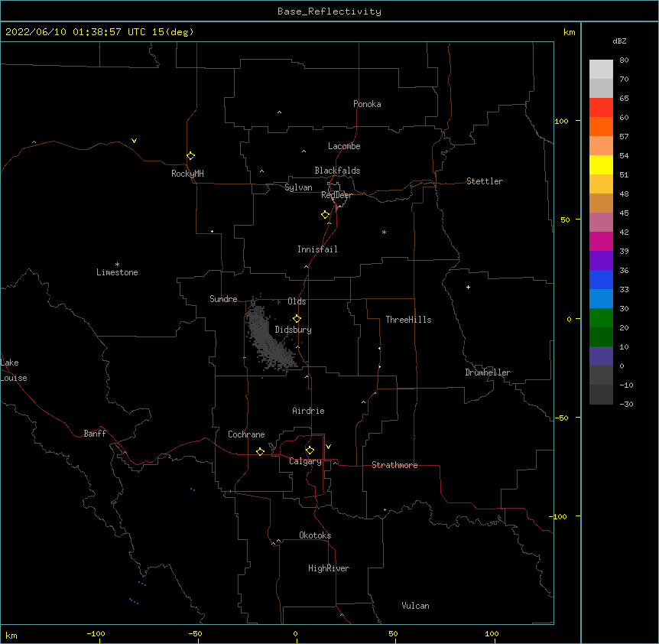Click the Didsbury label
The width and height of the screenshot is (659, 644).
click(x=294, y=330)
